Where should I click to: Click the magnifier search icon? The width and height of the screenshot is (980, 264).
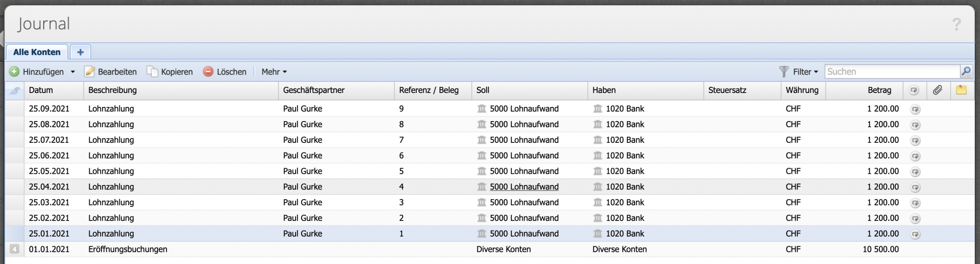pyautogui.click(x=966, y=71)
